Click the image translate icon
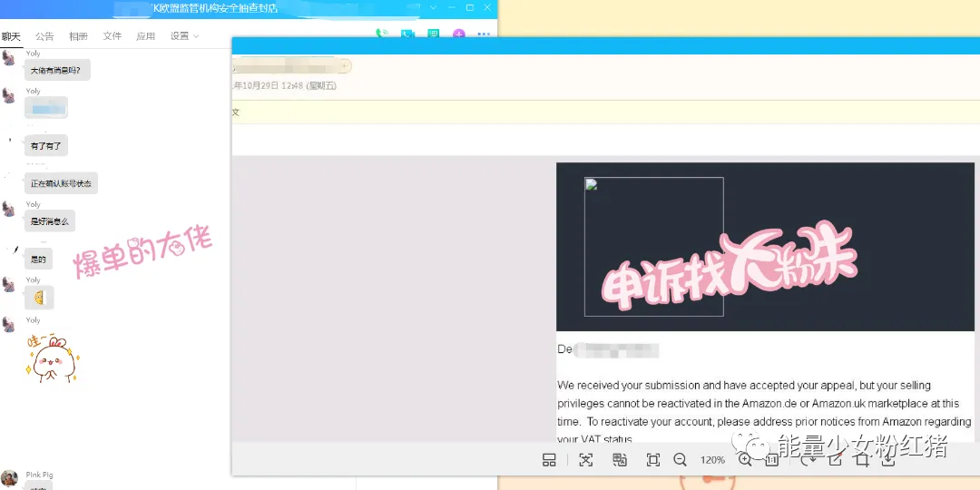 point(620,460)
